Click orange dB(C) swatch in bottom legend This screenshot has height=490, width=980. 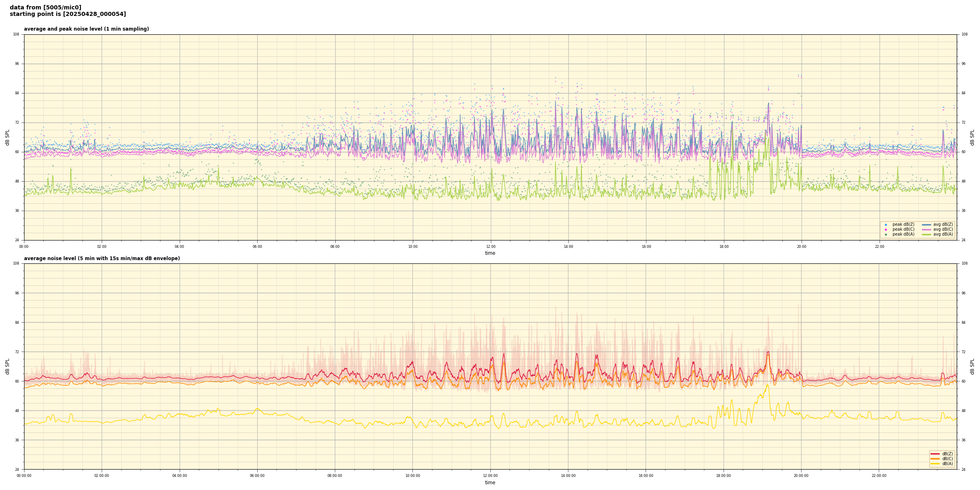point(935,459)
